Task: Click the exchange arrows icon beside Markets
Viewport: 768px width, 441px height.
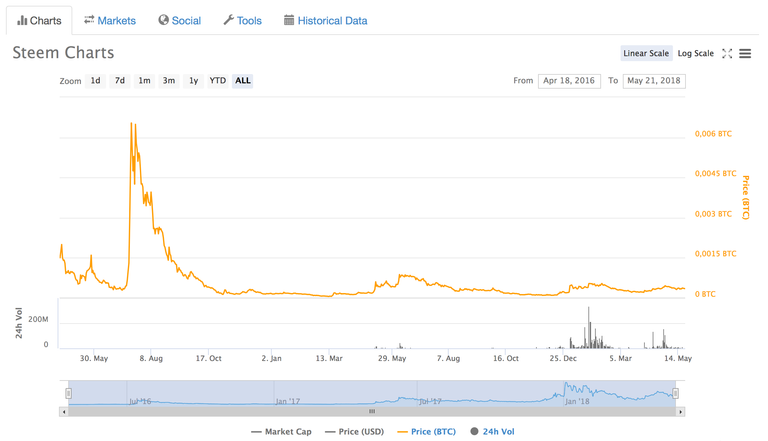Action: coord(89,20)
